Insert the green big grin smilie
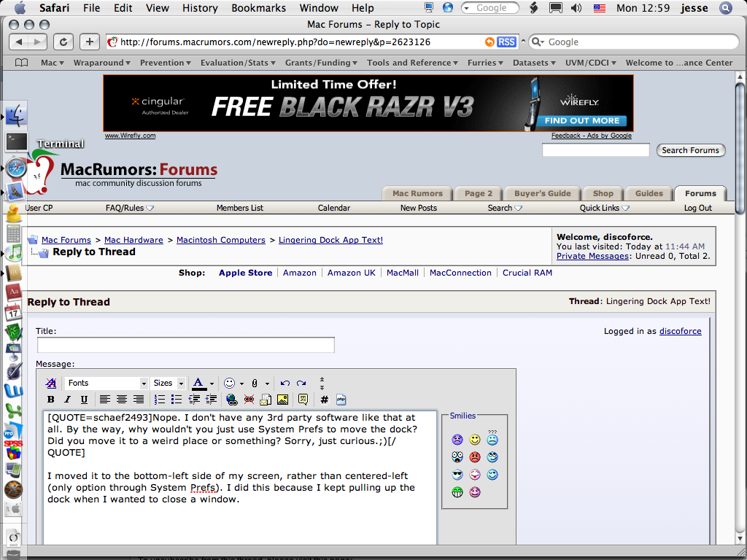The width and height of the screenshot is (747, 560). [x=457, y=492]
